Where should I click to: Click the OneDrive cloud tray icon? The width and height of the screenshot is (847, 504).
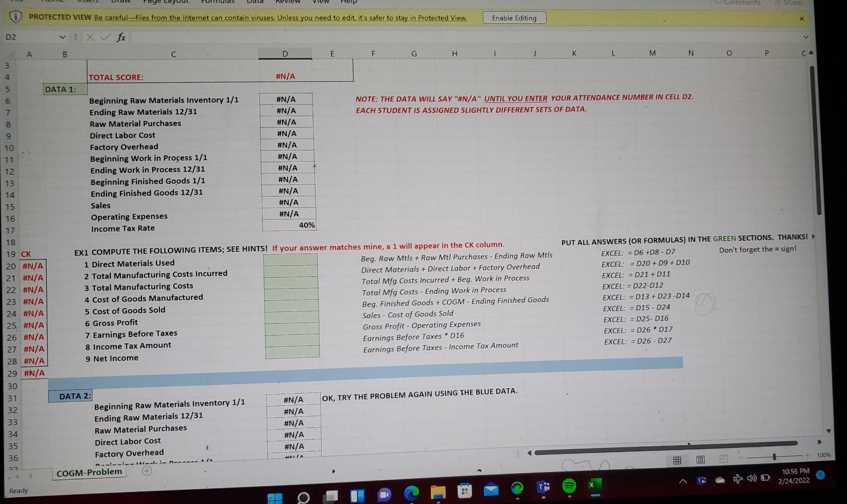point(720,480)
